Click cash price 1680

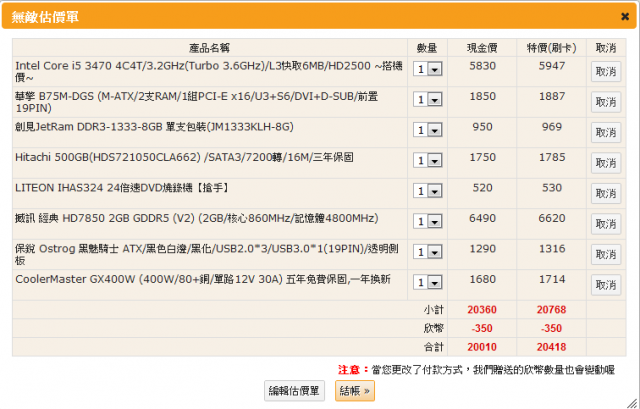482,279
